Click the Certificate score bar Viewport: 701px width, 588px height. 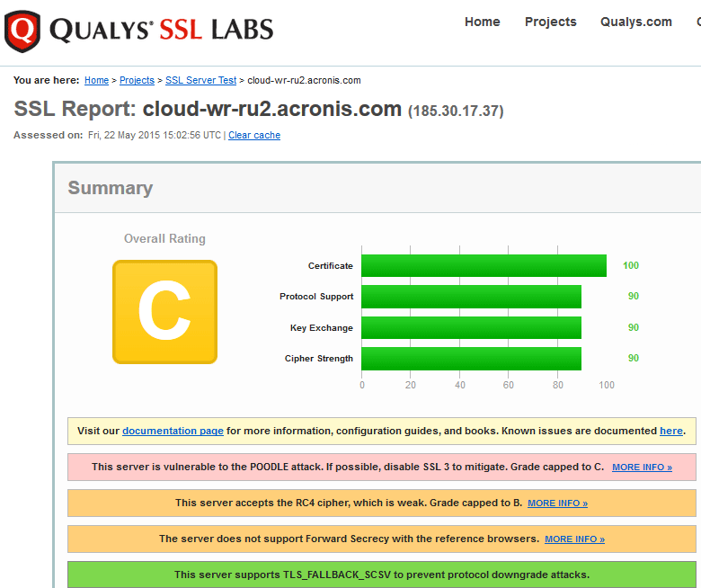(x=484, y=265)
